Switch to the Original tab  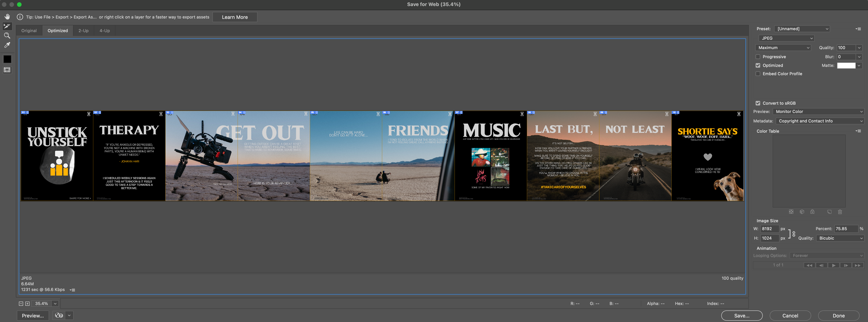coord(29,31)
